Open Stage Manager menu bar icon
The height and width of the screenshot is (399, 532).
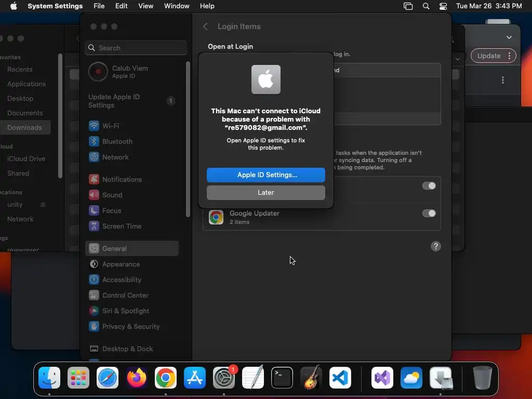[408, 6]
